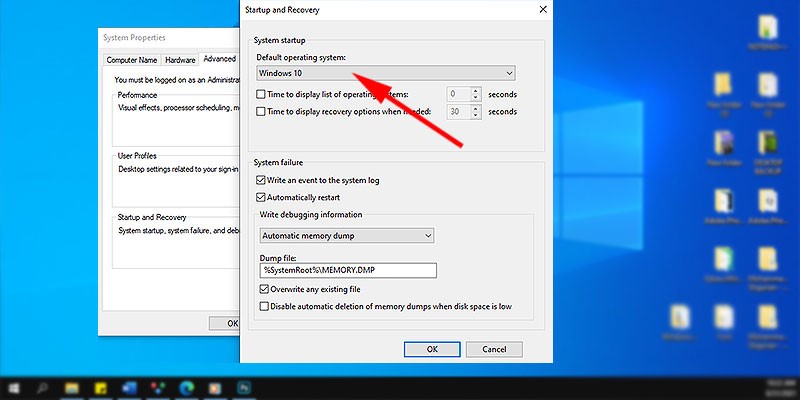
Task: Click OK in the System Properties window
Action: pos(224,323)
